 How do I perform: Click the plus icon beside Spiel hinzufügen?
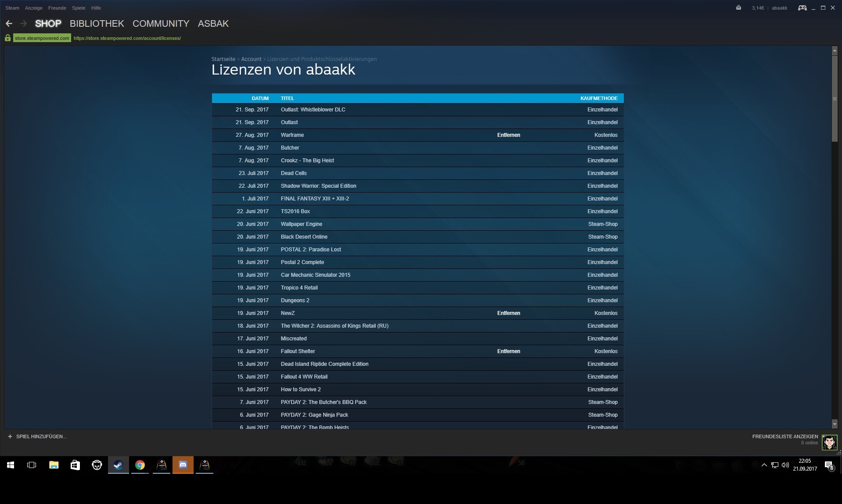[10, 436]
